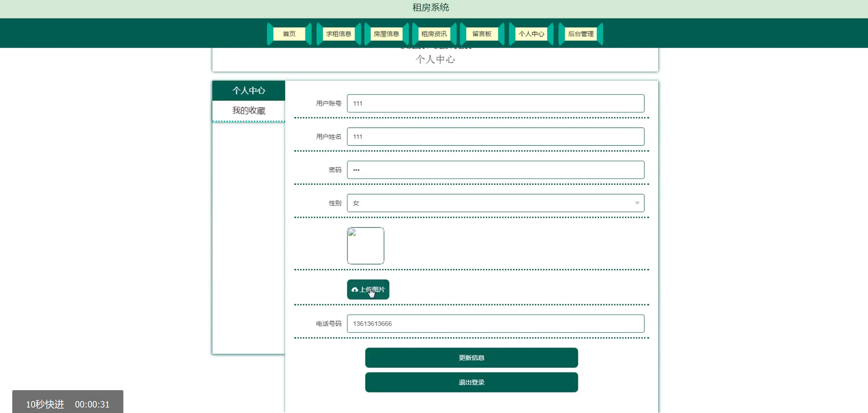
Task: Click the broken avatar image thumbnail
Action: click(365, 246)
